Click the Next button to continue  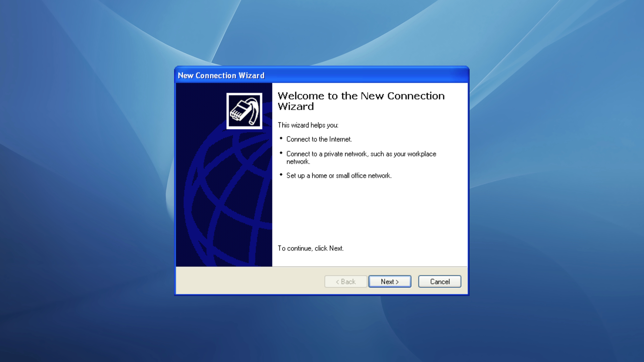(390, 282)
